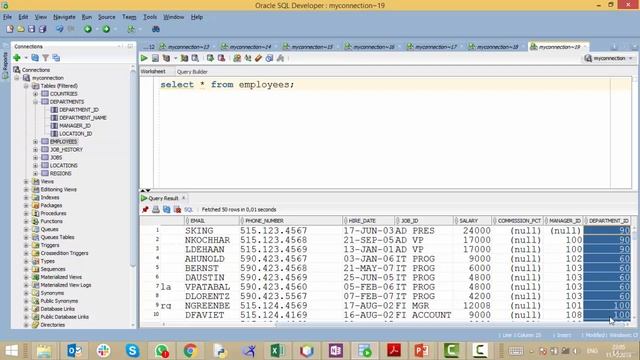This screenshot has width=640, height=360.
Task: Expand the JOB_HISTORY table node
Action: click(36, 149)
